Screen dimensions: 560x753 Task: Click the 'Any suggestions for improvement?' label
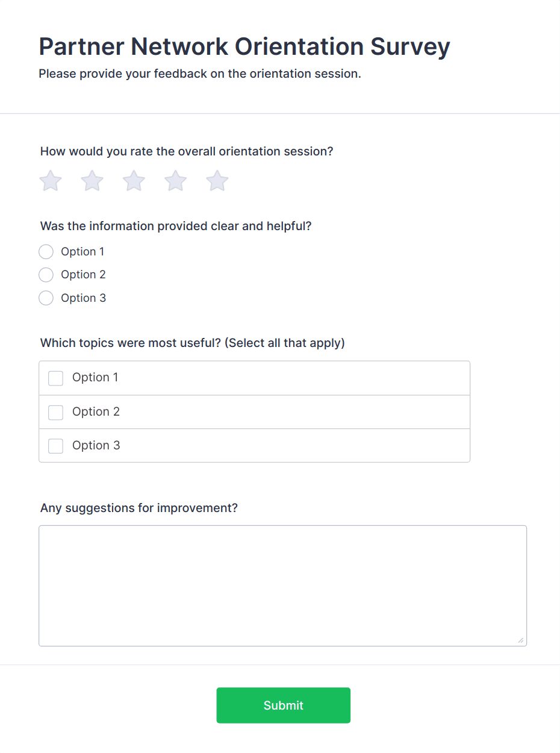click(139, 508)
